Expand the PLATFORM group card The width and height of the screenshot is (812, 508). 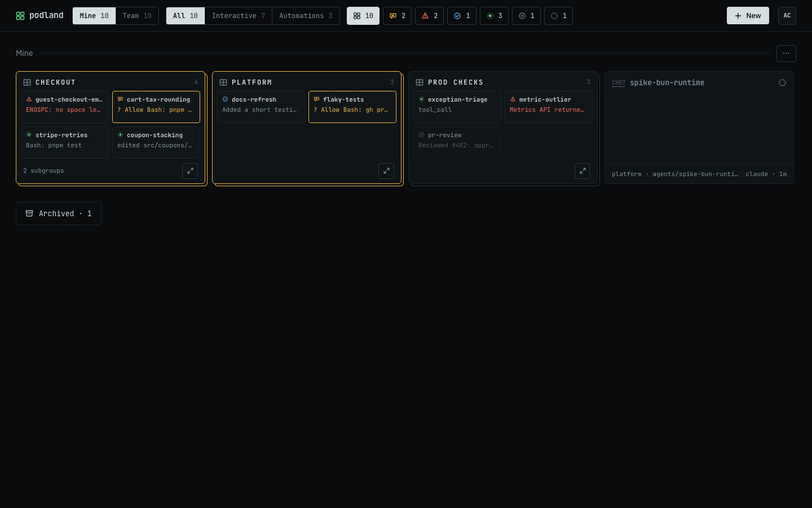386,171
